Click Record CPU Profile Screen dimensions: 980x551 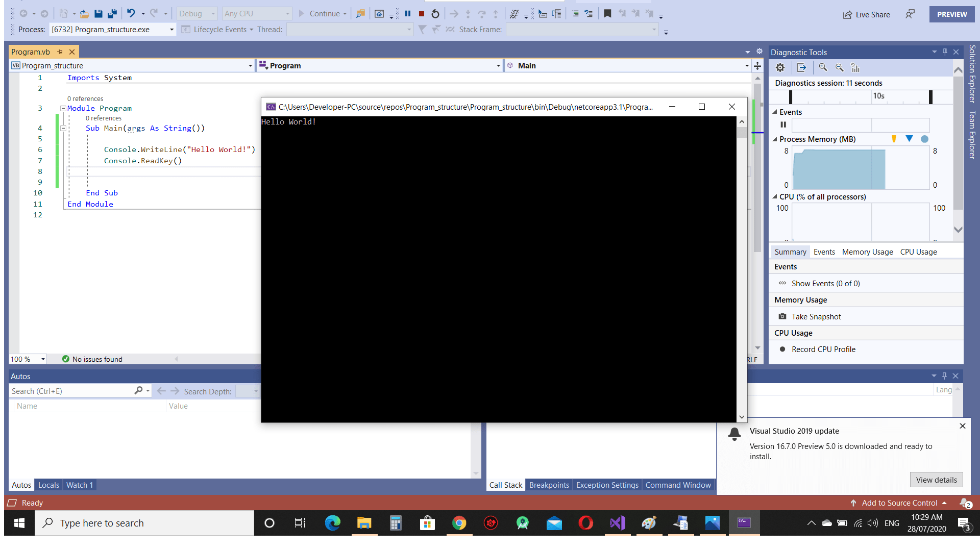point(823,349)
